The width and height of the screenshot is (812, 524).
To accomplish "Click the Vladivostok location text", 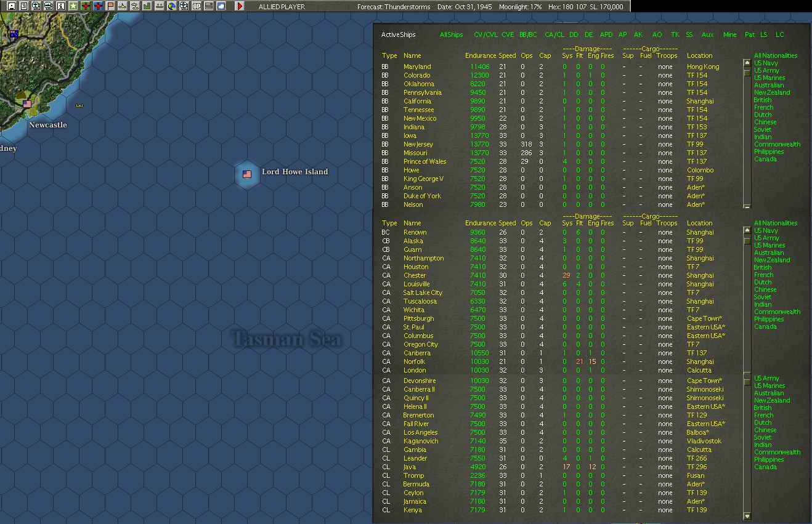I will point(704,441).
